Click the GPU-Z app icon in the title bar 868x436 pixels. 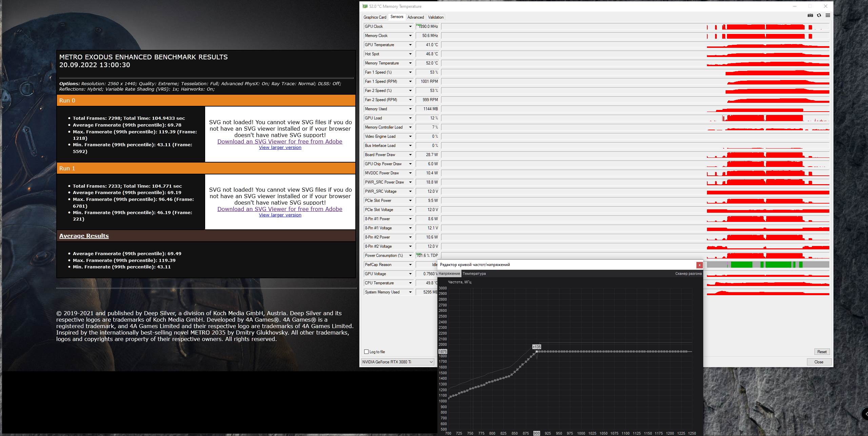coord(365,6)
